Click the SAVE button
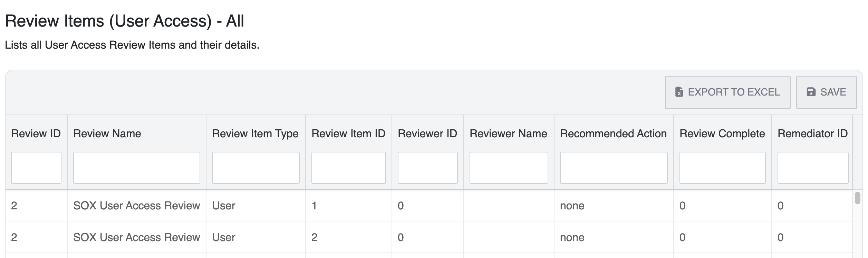 point(827,92)
